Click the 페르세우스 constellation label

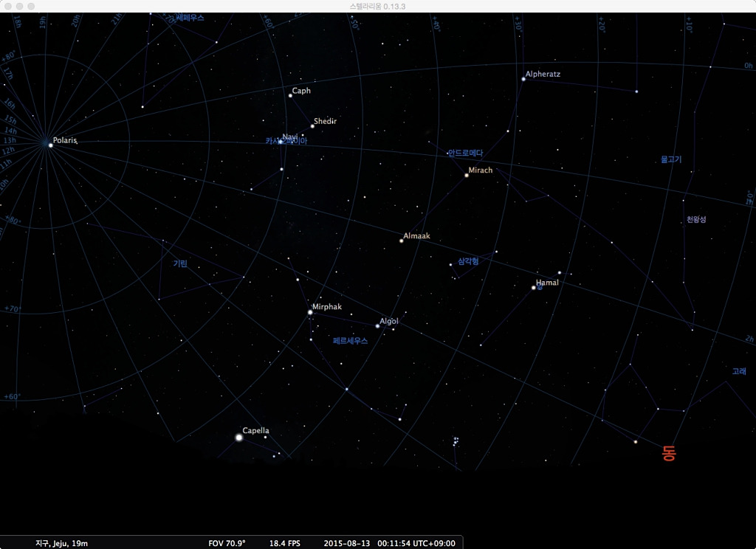[x=350, y=341]
